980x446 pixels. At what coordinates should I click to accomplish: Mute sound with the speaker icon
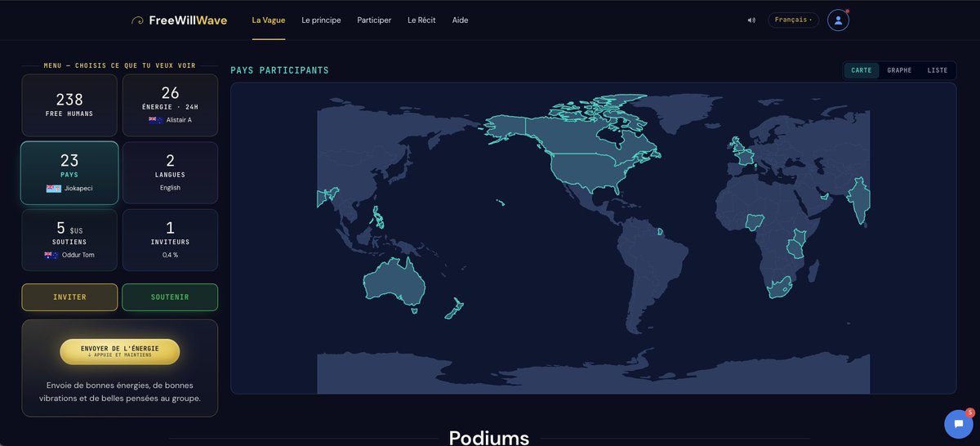[x=751, y=20]
